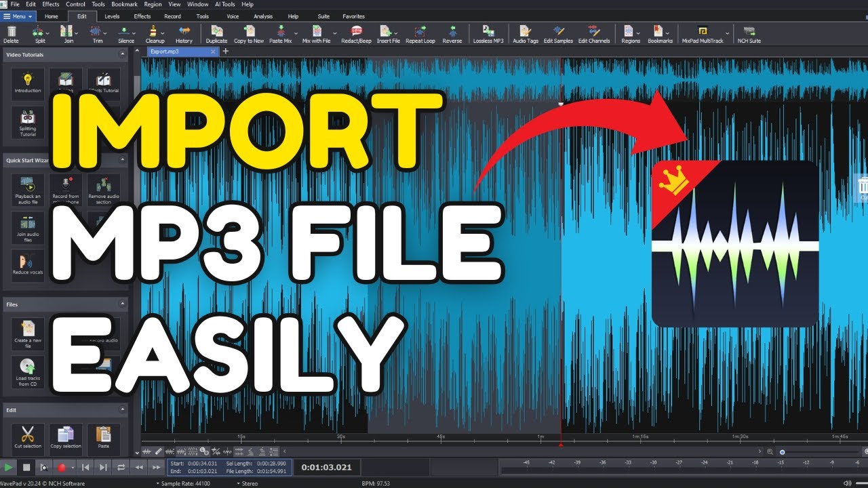Start recording with the red Record button
Viewport: 868px width, 488px height.
click(62, 467)
